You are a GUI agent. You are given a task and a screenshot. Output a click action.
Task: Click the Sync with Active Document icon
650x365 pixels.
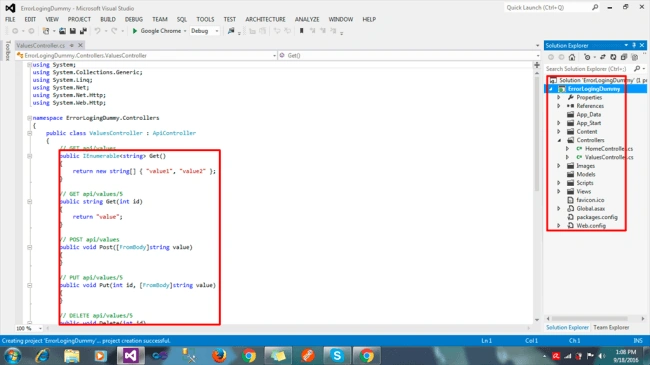pos(603,57)
